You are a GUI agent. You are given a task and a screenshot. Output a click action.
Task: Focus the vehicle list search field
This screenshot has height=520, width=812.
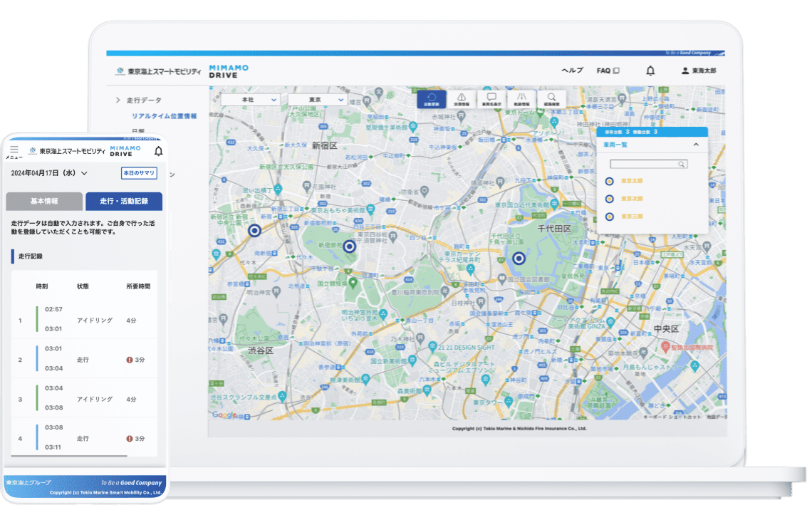coord(648,164)
